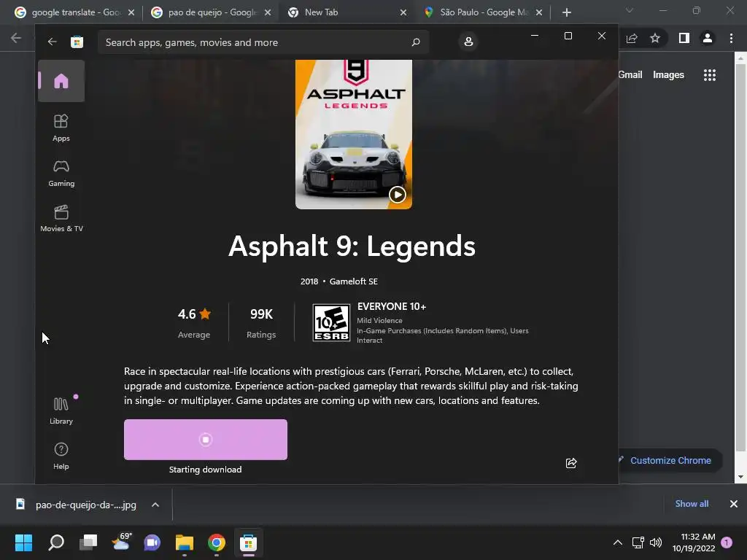Show hidden system tray icons
The height and width of the screenshot is (560, 747).
coord(617,542)
